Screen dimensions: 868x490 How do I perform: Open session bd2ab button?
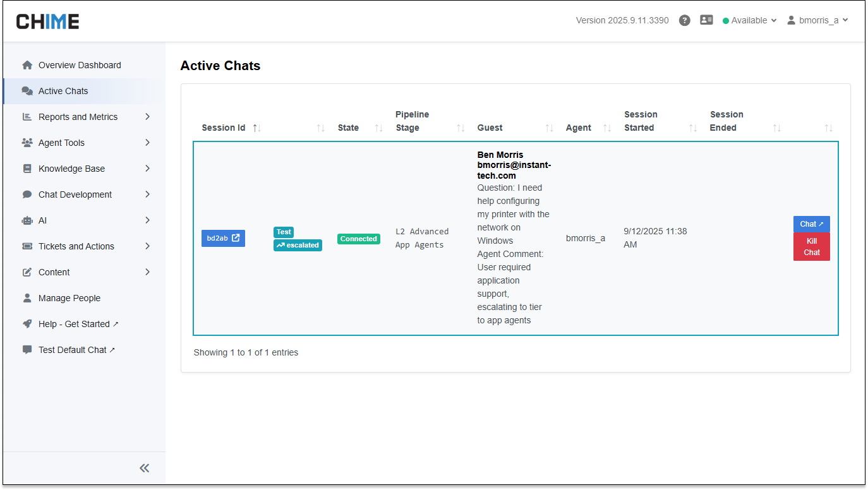[223, 238]
